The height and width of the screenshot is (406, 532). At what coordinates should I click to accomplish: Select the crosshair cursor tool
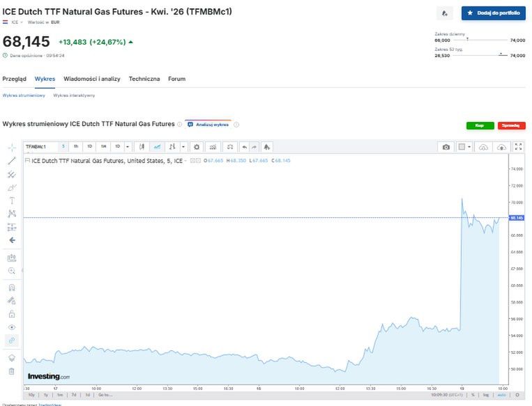coord(12,148)
